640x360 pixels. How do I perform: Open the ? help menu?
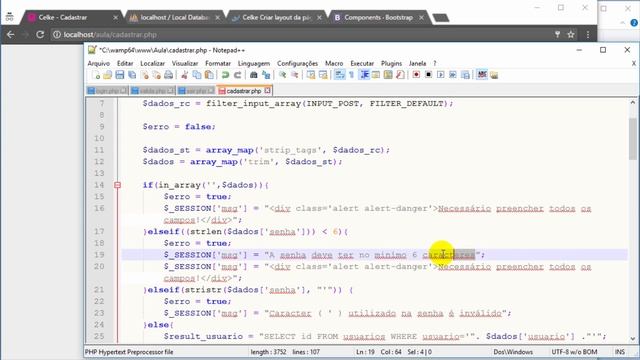point(435,63)
